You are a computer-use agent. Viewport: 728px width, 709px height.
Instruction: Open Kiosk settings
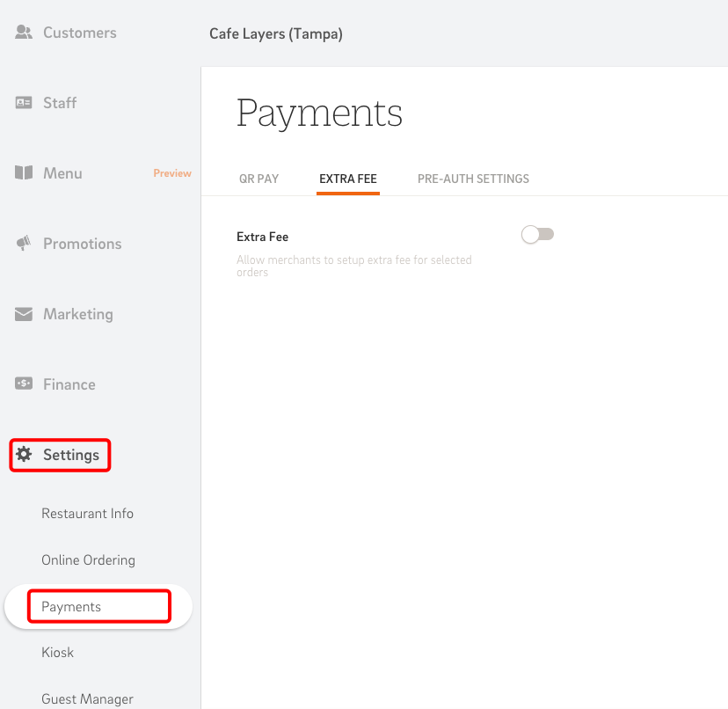tap(57, 653)
